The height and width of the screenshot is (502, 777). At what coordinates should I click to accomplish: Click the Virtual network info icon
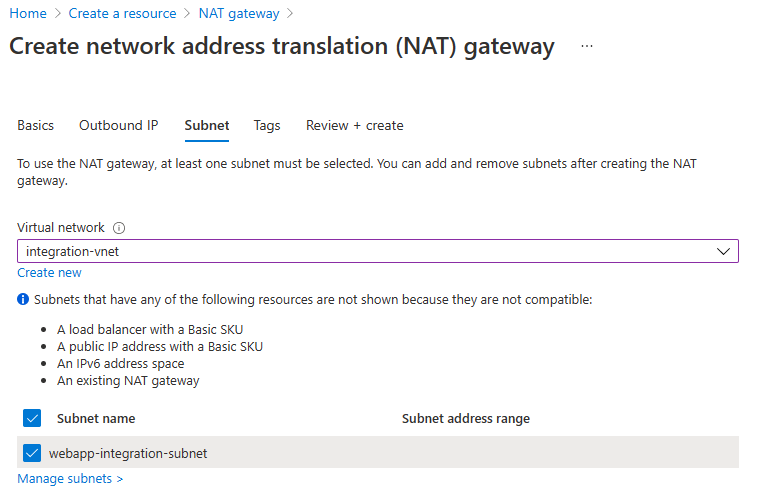(119, 228)
